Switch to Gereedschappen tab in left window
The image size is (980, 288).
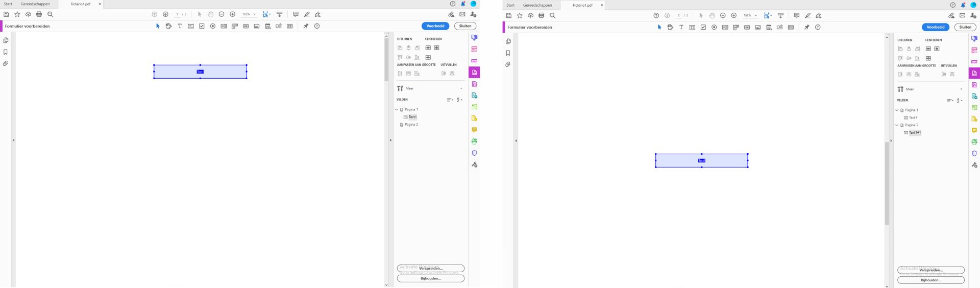pyautogui.click(x=35, y=4)
